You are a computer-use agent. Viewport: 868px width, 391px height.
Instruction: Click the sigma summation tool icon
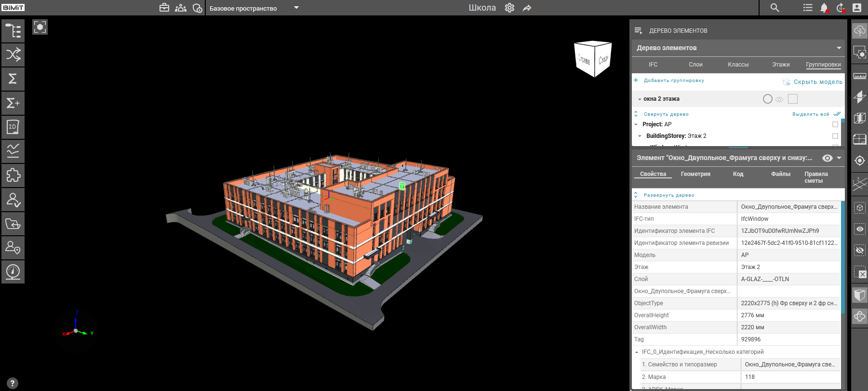(x=13, y=79)
